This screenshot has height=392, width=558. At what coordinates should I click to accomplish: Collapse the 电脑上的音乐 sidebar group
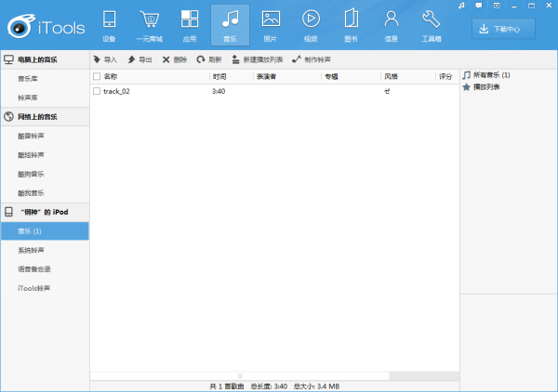coord(45,59)
